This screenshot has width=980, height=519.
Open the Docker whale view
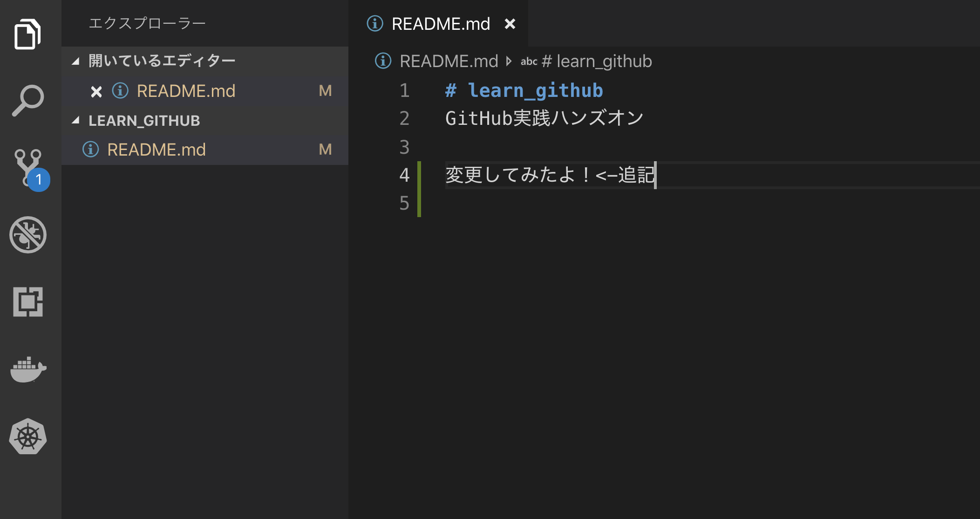click(28, 369)
